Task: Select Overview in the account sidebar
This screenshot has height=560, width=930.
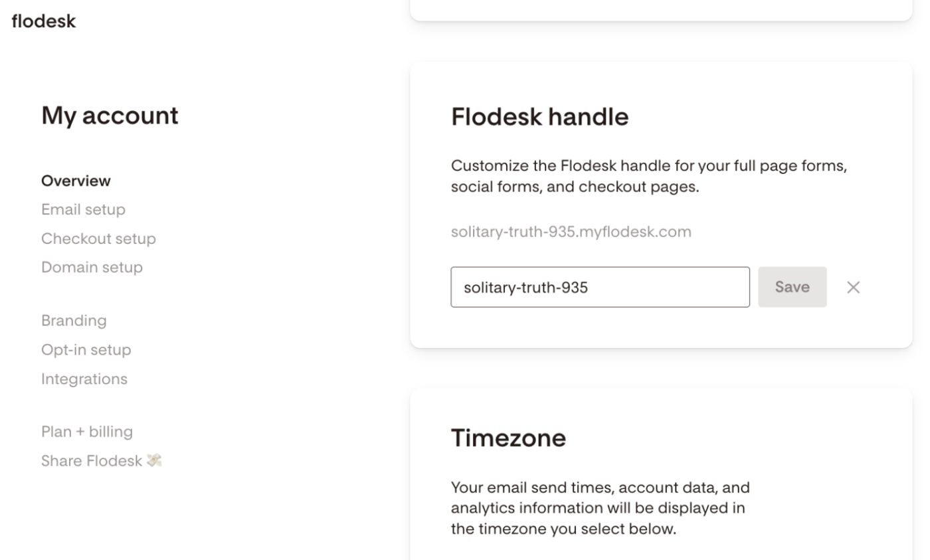Action: 76,180
